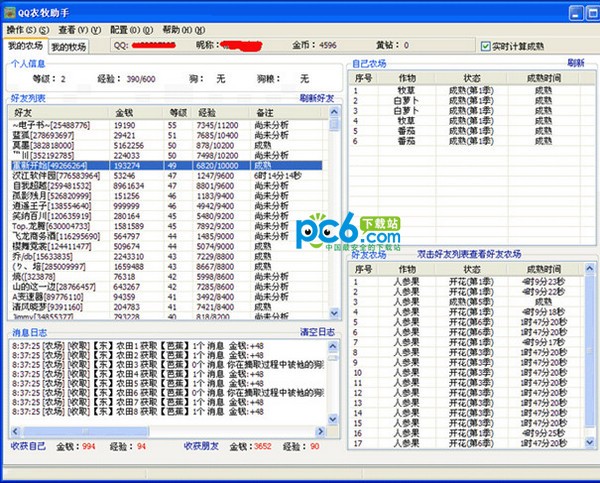
Task: Click the log entry for 农田1 获取芭蕉
Action: [138, 346]
